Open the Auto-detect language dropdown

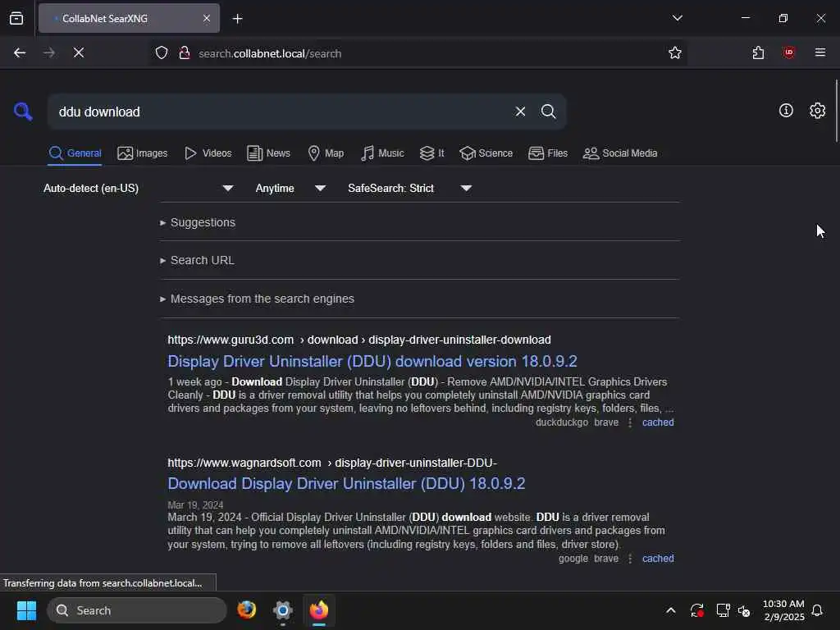click(138, 188)
